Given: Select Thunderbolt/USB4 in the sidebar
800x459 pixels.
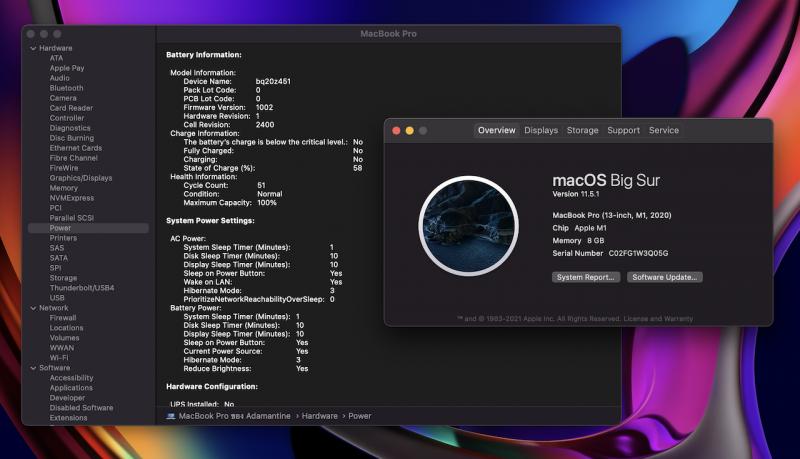Looking at the screenshot, I should click(x=82, y=288).
